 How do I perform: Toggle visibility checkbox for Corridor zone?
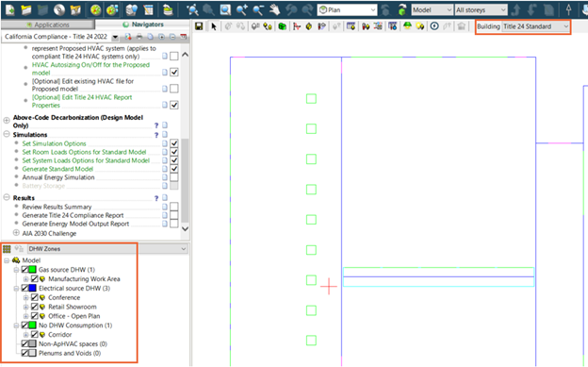35,334
